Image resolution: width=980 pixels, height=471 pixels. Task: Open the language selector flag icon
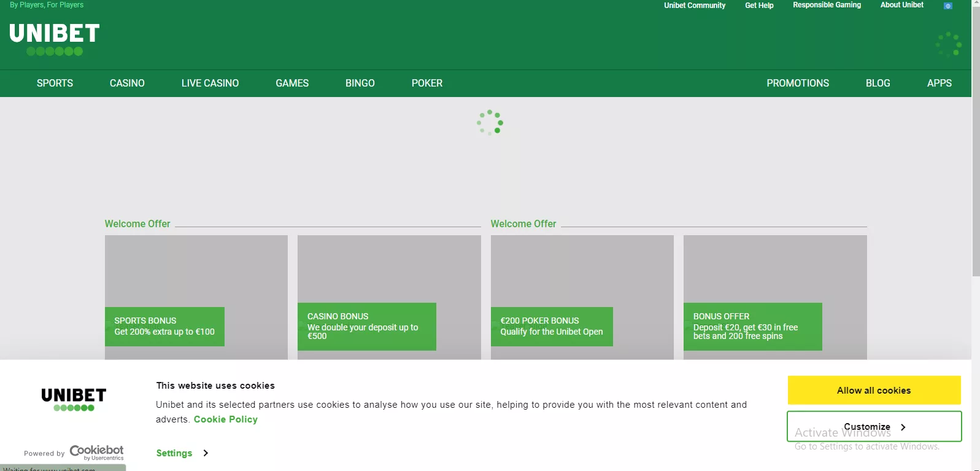[x=947, y=6]
